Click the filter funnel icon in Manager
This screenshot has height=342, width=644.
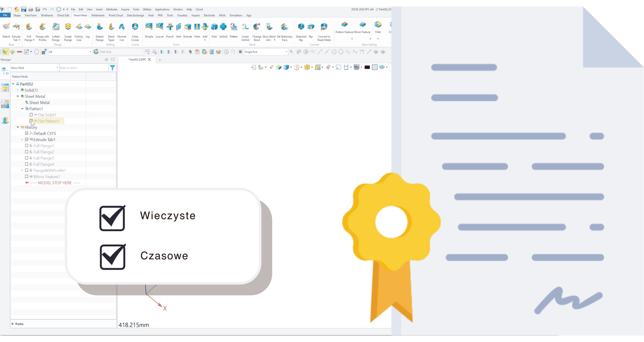(112, 68)
